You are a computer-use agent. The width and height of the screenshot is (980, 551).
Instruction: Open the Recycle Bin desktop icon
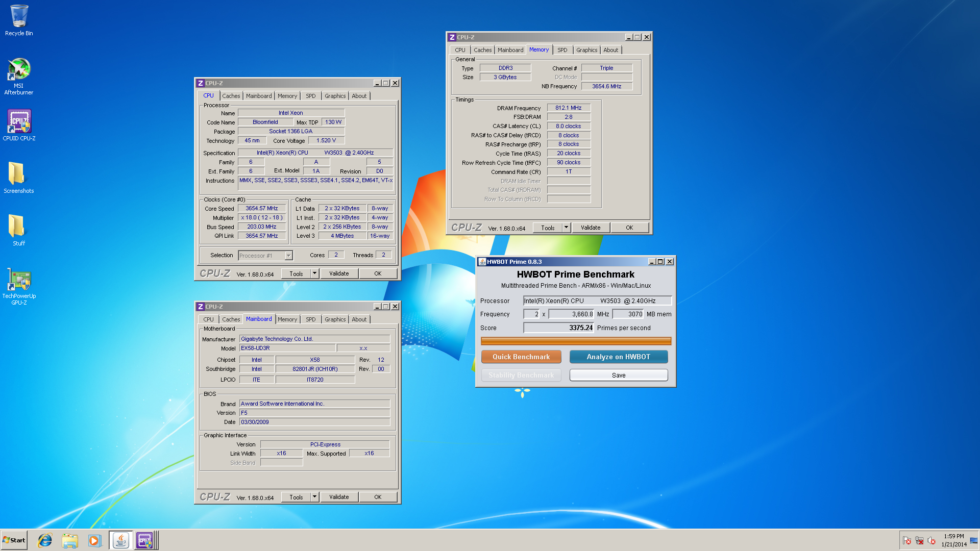[19, 20]
